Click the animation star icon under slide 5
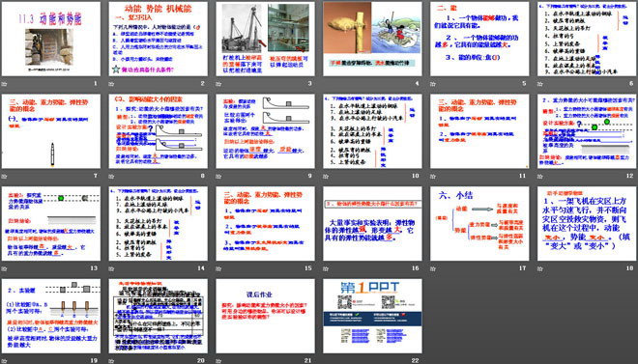The height and width of the screenshot is (364, 638). [433, 84]
